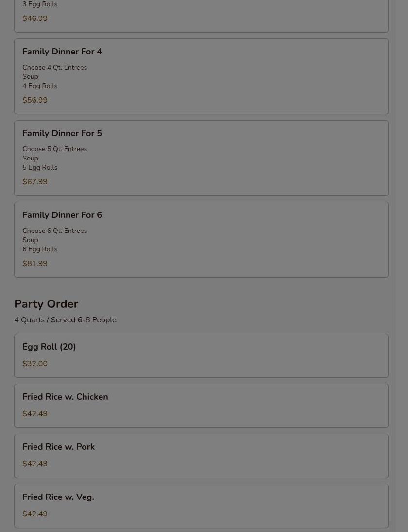Click price under Fried Rice w. Chicken
The image size is (408, 532).
35,414
